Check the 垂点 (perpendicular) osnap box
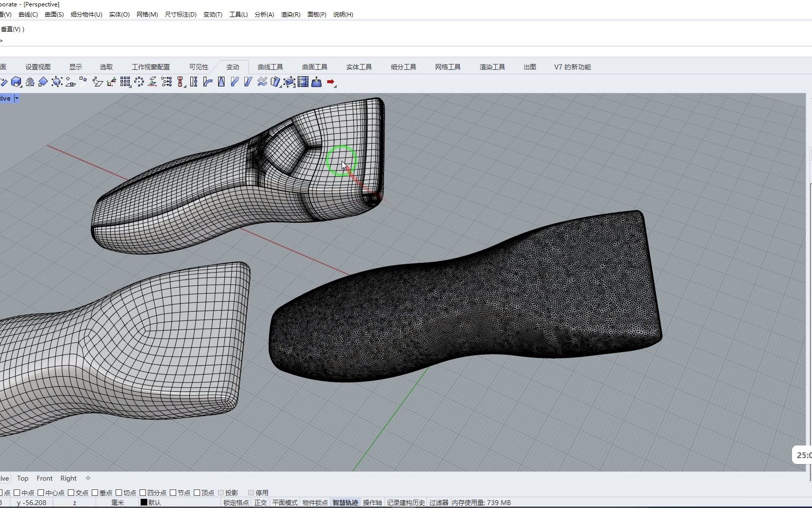The width and height of the screenshot is (812, 508). 95,492
